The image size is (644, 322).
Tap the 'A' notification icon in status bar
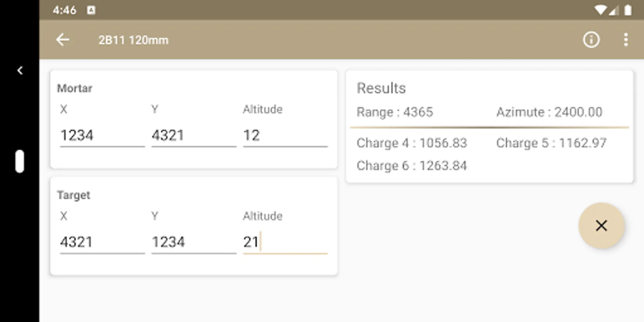tap(91, 10)
